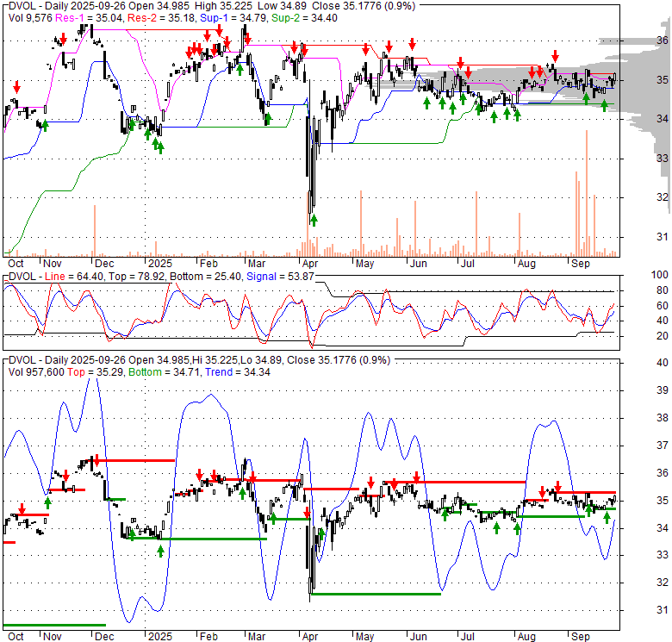Screen dimensions: 672x642
Task: Select the 'Sup-1 = 34.79' label
Action: (x=233, y=18)
